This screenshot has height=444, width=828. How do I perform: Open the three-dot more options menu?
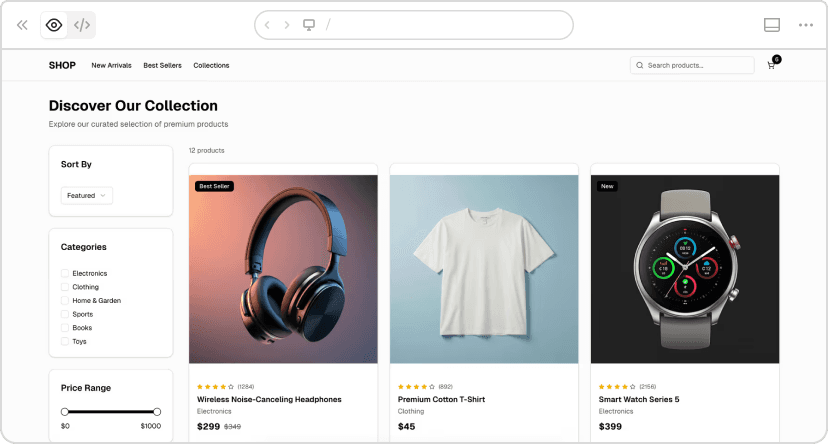coord(805,25)
